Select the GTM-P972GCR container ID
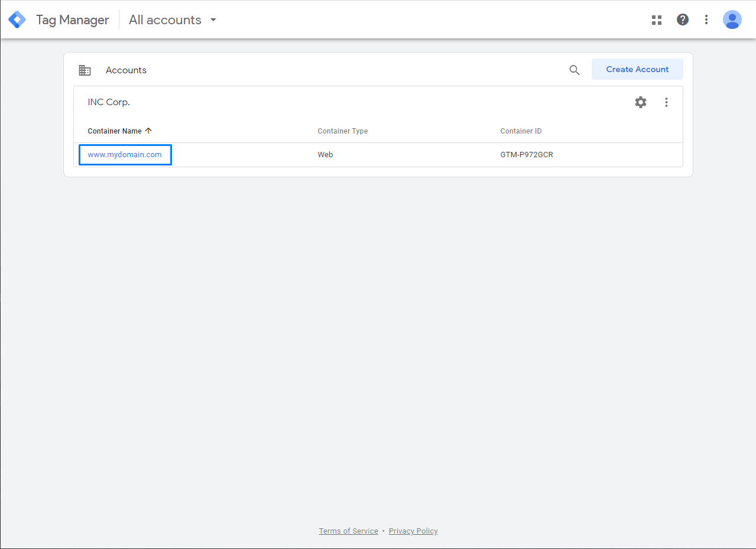The height and width of the screenshot is (549, 756). click(x=527, y=155)
